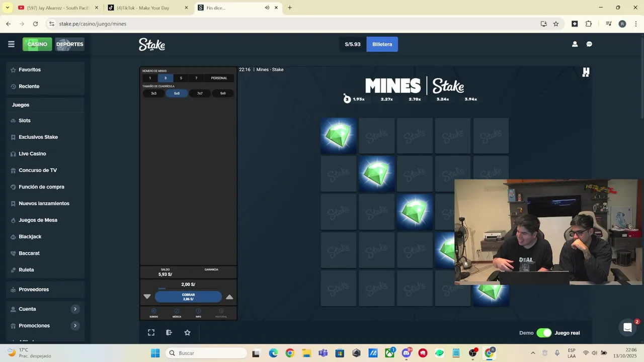
Task: Click the Cobrar cashout button
Action: (188, 297)
